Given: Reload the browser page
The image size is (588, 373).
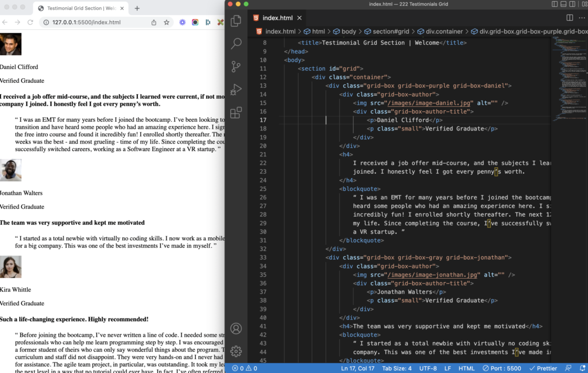Looking at the screenshot, I should pos(30,22).
